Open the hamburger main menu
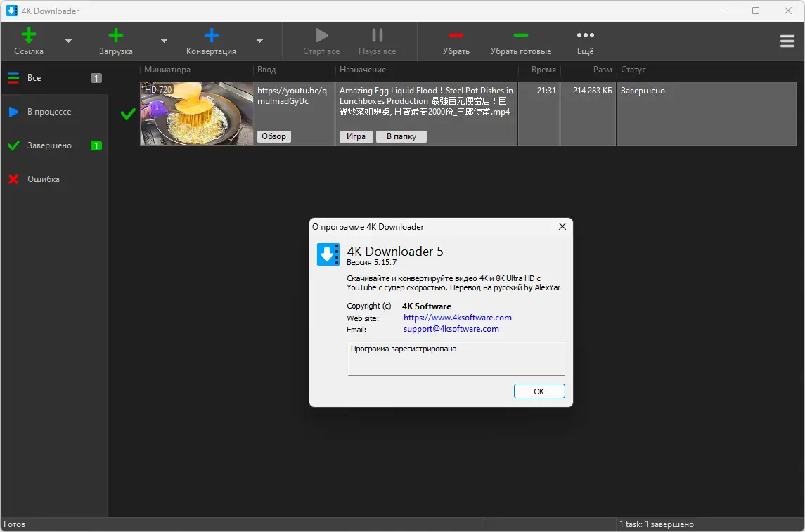The image size is (805, 532). (787, 41)
